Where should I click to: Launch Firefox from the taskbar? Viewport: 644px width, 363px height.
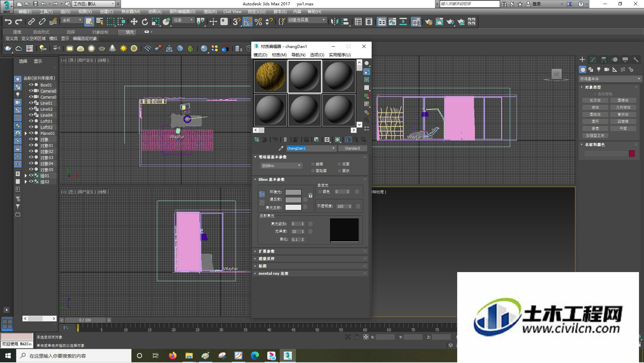coord(173,356)
